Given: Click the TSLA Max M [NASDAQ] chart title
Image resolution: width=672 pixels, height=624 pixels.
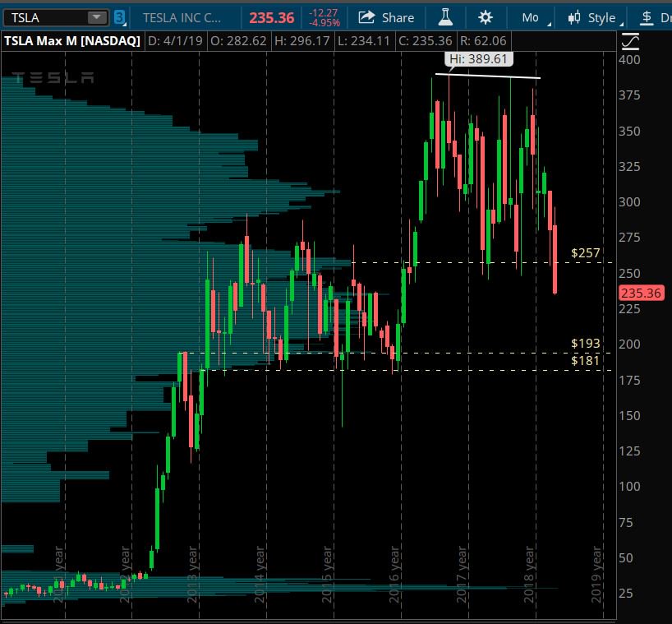Looking at the screenshot, I should tap(72, 41).
